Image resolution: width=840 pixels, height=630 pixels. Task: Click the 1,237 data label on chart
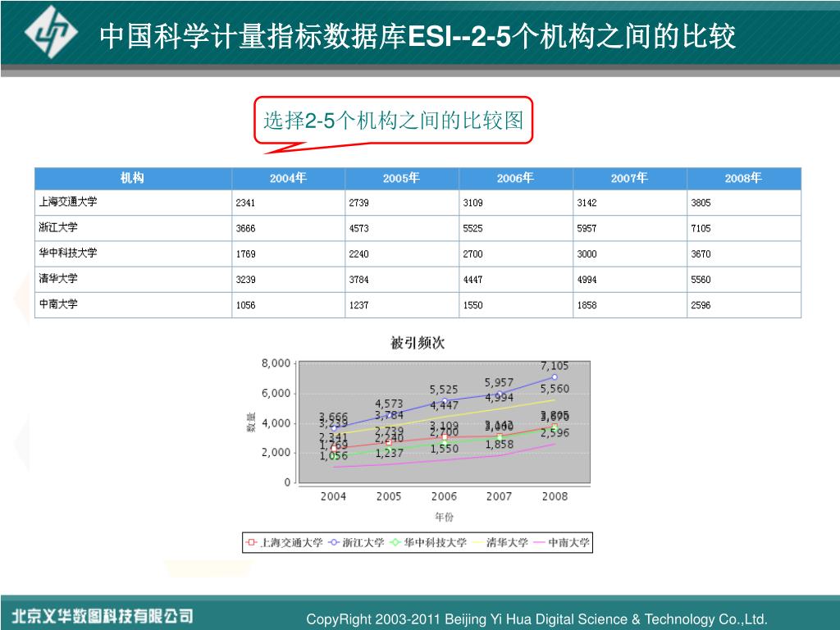(389, 453)
